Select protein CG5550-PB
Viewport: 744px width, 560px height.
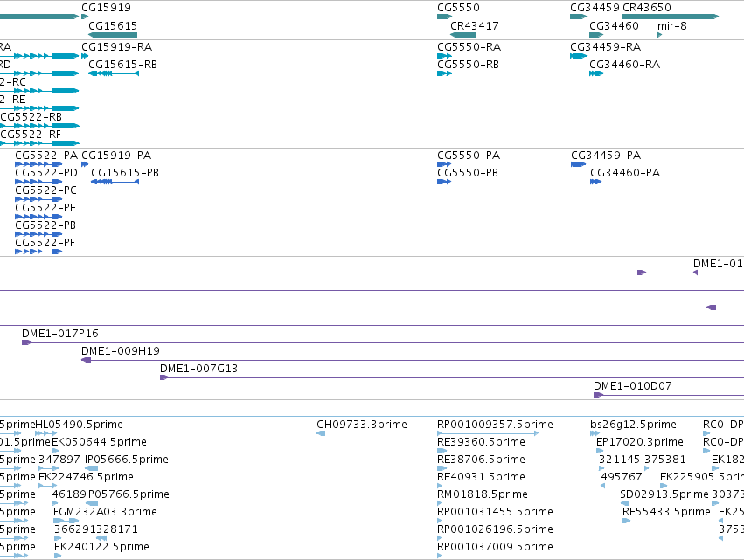pyautogui.click(x=468, y=173)
